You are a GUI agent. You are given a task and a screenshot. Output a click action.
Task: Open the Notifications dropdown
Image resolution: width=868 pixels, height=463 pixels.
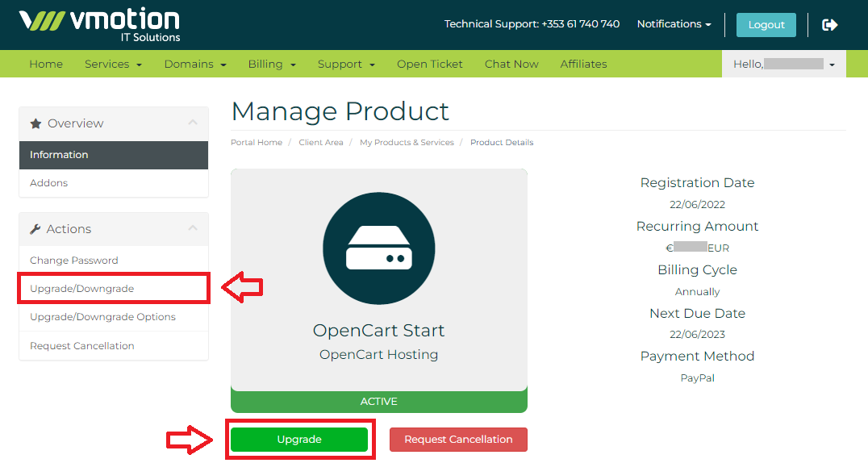[x=674, y=24]
